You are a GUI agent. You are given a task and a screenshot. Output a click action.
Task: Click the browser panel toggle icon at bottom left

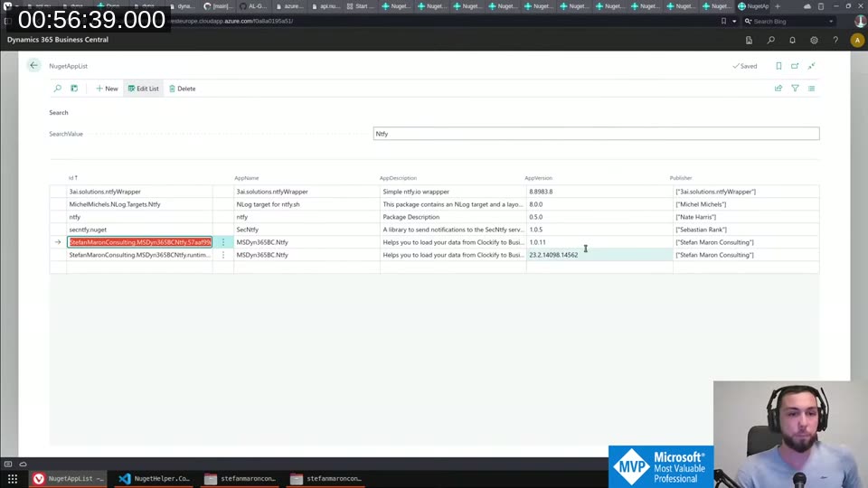click(8, 465)
